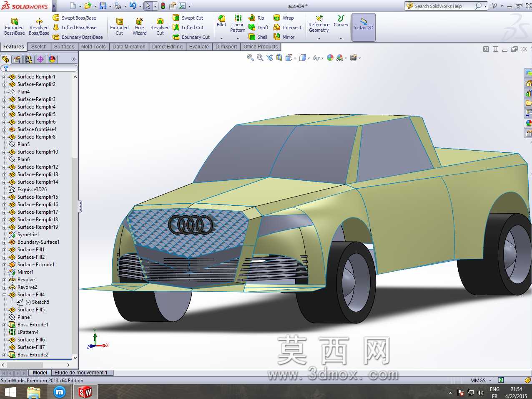Select the Revolved Boss/Base tool
Viewport: 532px width, 399px height.
tap(39, 26)
